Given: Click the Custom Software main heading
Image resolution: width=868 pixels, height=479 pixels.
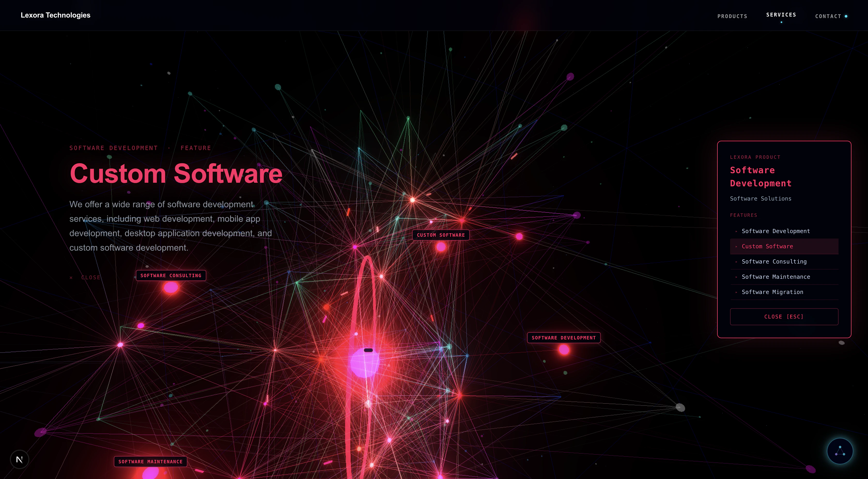Looking at the screenshot, I should pyautogui.click(x=176, y=174).
